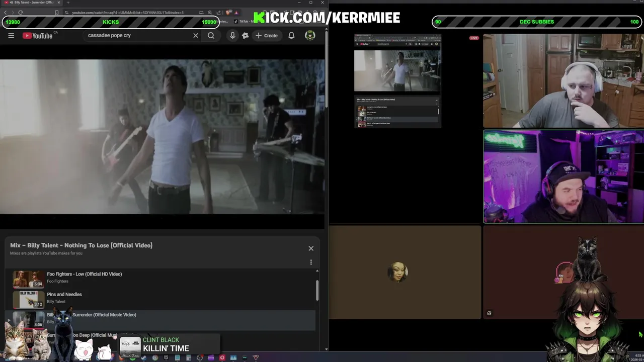Image resolution: width=644 pixels, height=362 pixels.
Task: Close the Mix playlist panel
Action: (x=311, y=248)
